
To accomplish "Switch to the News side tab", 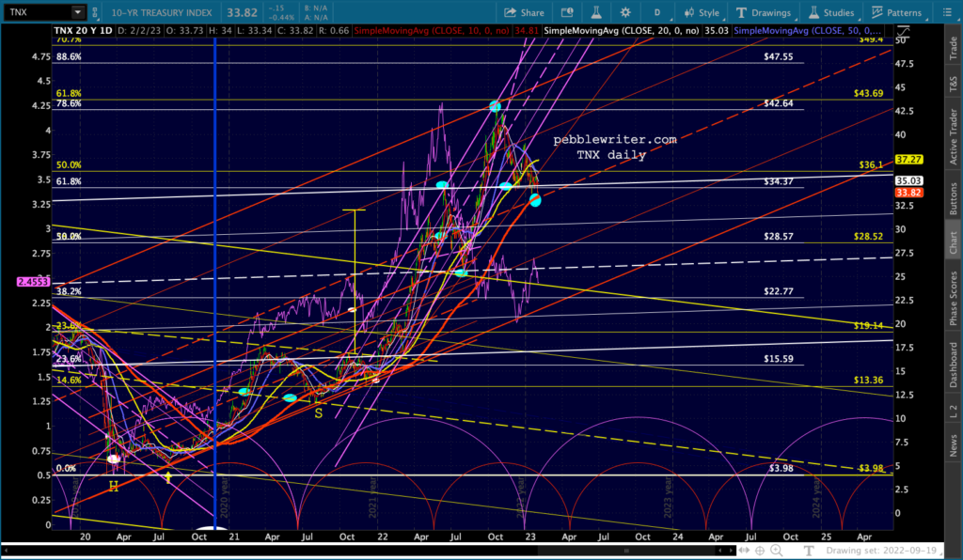I will [954, 445].
